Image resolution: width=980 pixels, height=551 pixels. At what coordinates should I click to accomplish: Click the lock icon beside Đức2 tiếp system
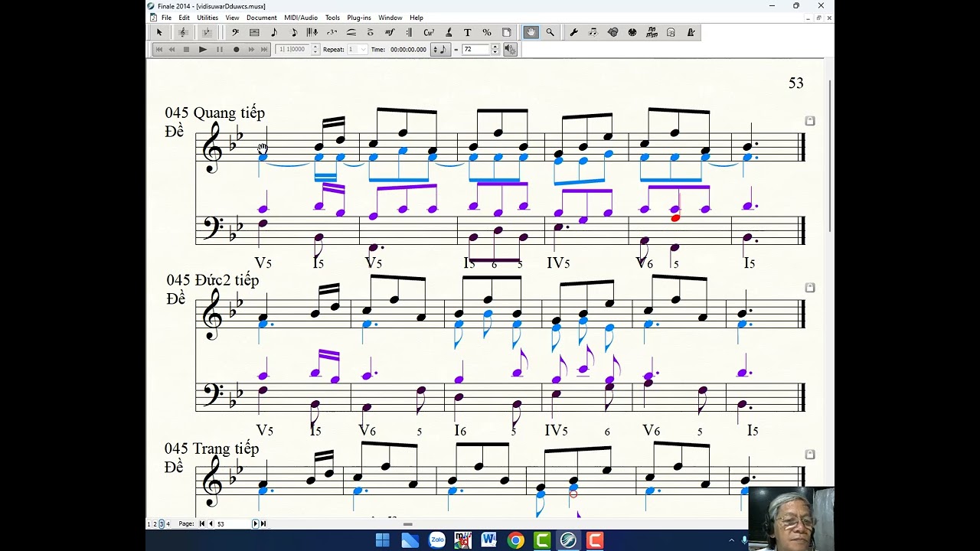tap(810, 288)
